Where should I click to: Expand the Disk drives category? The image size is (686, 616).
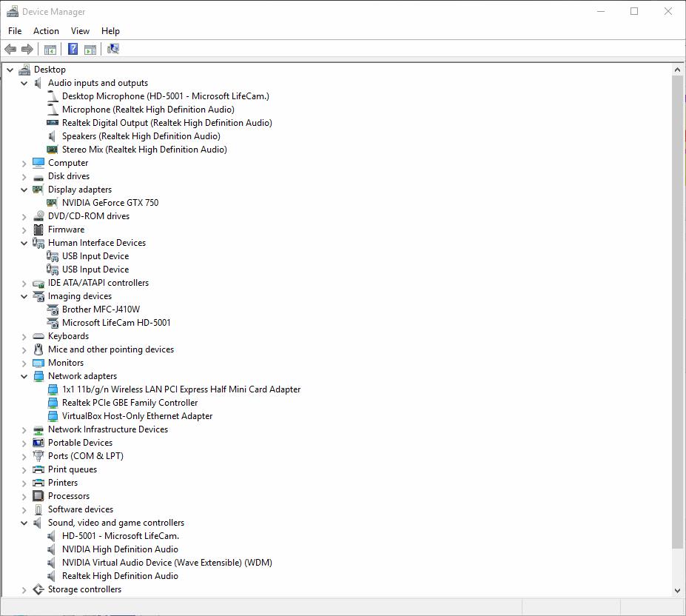pyautogui.click(x=24, y=176)
